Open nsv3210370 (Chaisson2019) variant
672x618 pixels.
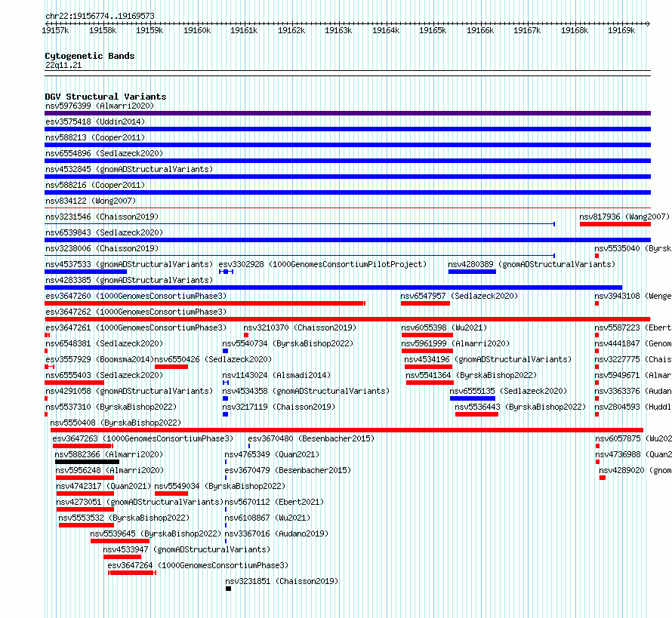300,327
